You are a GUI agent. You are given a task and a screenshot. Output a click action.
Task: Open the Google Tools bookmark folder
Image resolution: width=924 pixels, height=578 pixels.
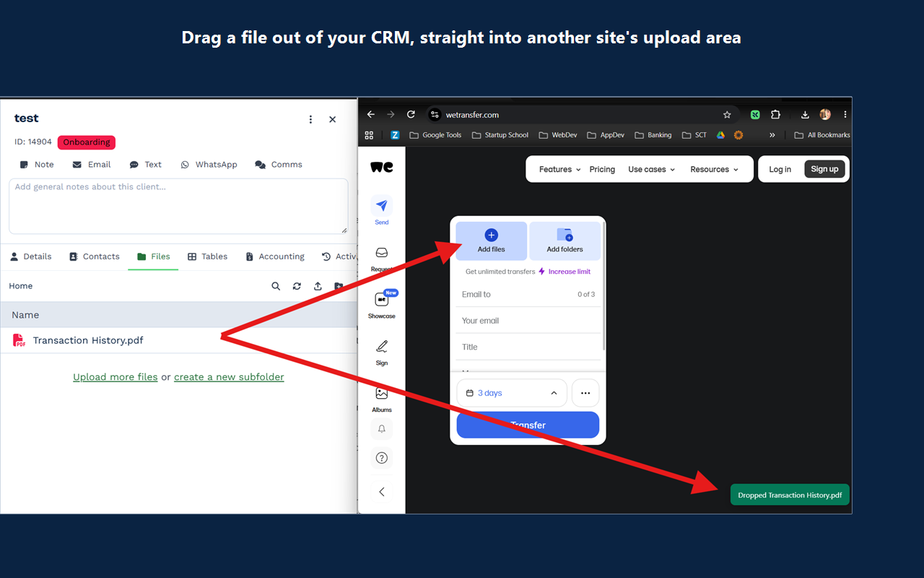pyautogui.click(x=435, y=135)
